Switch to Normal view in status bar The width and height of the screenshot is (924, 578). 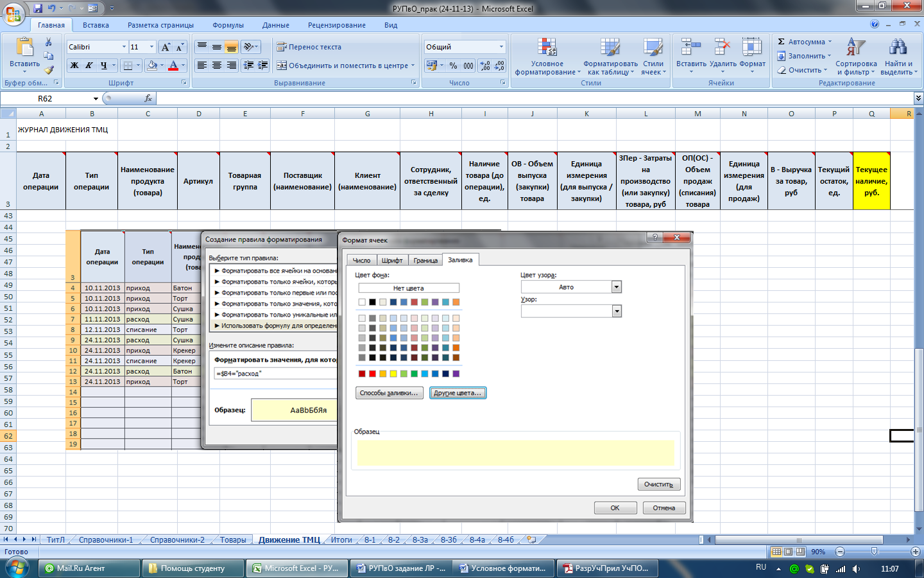[776, 552]
